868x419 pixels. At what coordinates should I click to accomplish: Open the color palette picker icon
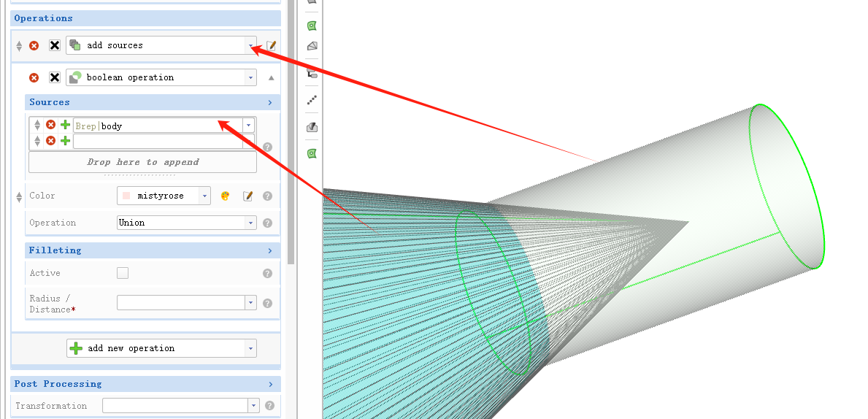pos(226,196)
